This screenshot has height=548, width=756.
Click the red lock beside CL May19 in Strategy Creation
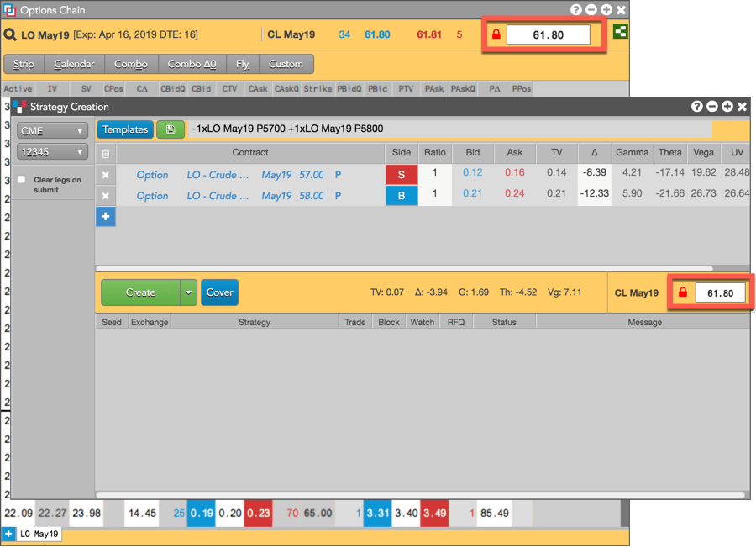[x=683, y=292]
